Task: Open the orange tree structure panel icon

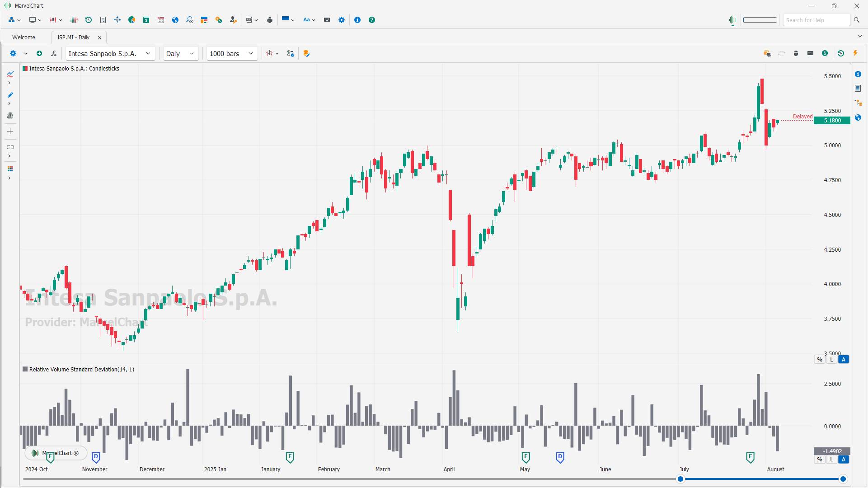Action: (x=858, y=103)
